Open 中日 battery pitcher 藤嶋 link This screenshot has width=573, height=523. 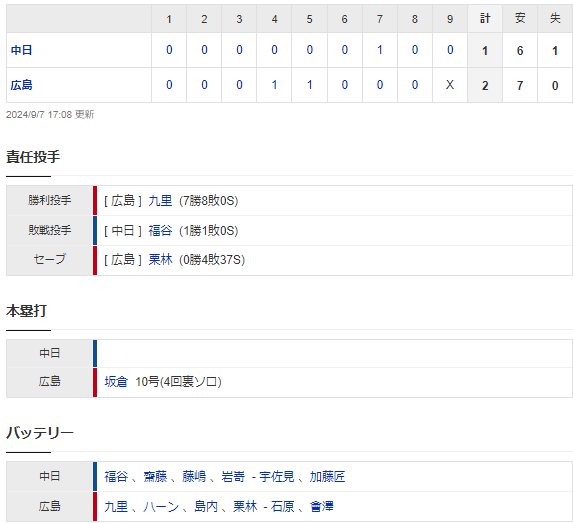point(194,477)
